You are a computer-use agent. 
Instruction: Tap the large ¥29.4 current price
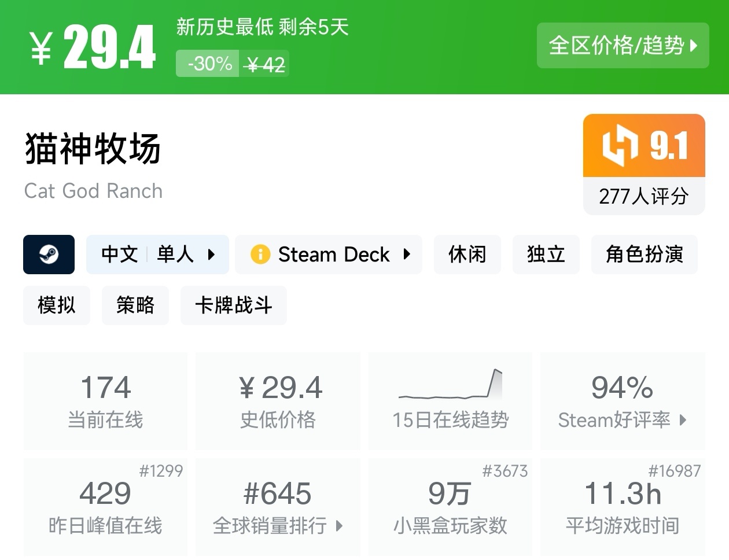coord(93,47)
